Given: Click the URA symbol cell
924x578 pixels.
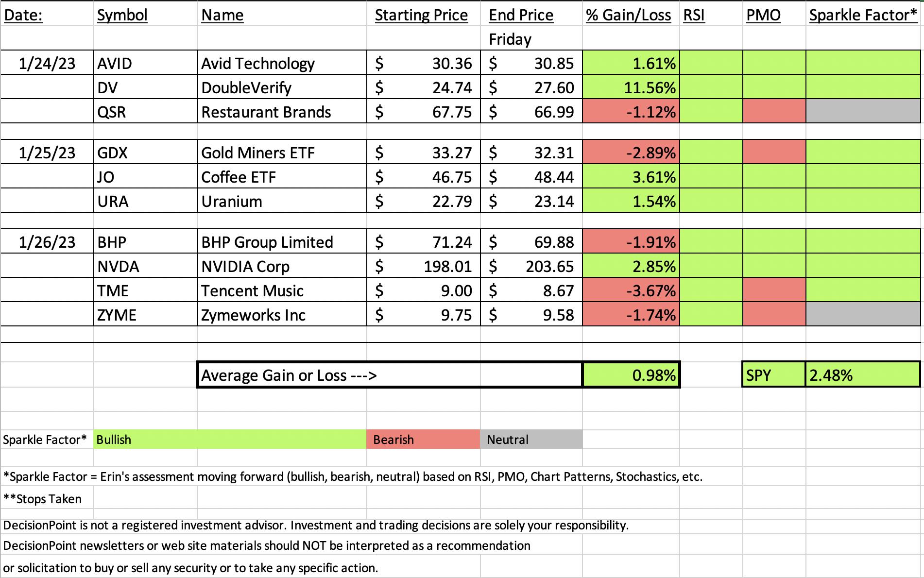Looking at the screenshot, I should 145,201.
